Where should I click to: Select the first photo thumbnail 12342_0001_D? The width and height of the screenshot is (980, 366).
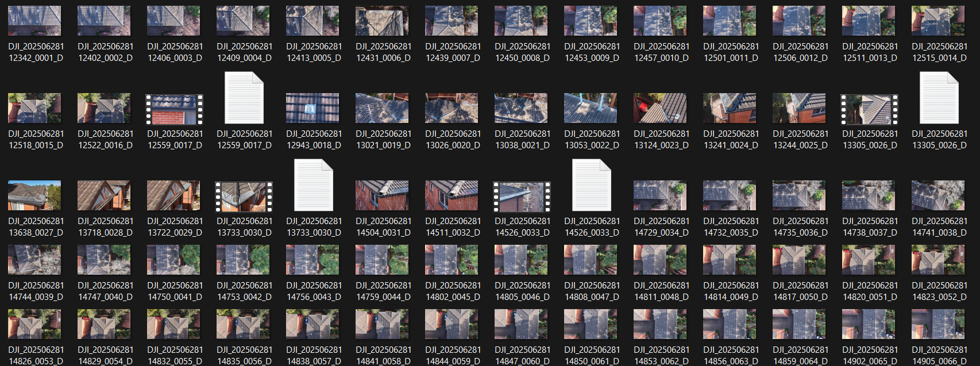click(35, 21)
